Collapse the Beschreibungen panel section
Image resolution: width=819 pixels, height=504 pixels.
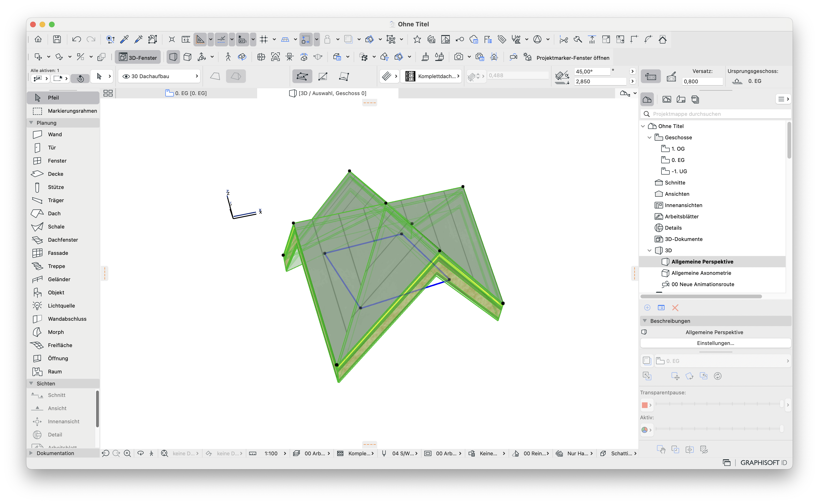pyautogui.click(x=645, y=321)
